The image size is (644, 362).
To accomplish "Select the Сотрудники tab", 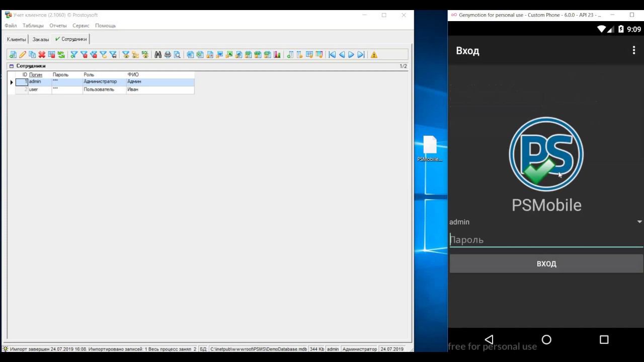I will [x=71, y=39].
